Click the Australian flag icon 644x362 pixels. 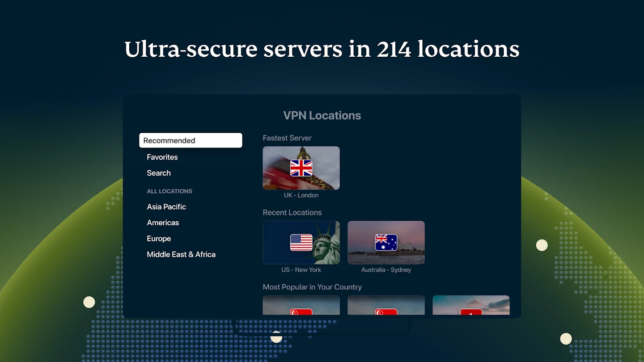[386, 243]
